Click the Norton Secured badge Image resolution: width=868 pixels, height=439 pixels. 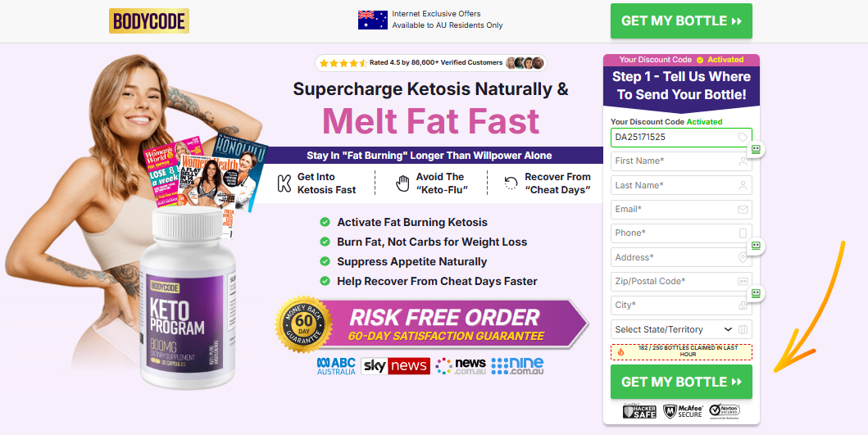(725, 411)
